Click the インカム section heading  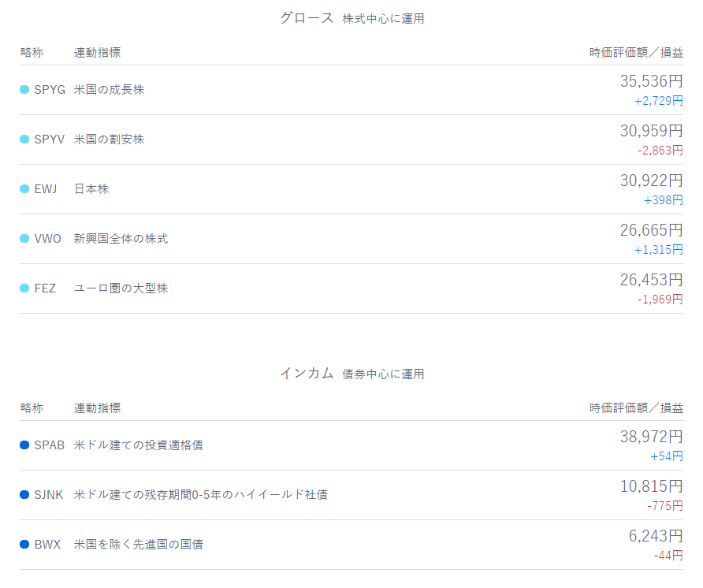click(x=307, y=374)
